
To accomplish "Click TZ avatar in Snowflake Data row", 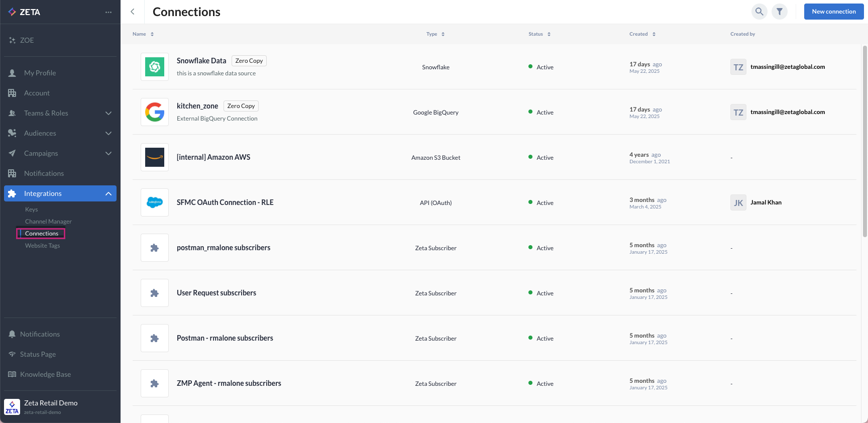I will 738,67.
